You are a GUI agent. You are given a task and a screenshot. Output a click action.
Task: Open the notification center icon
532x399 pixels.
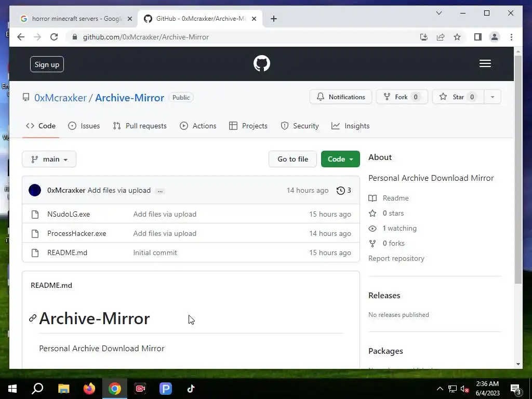(x=516, y=389)
